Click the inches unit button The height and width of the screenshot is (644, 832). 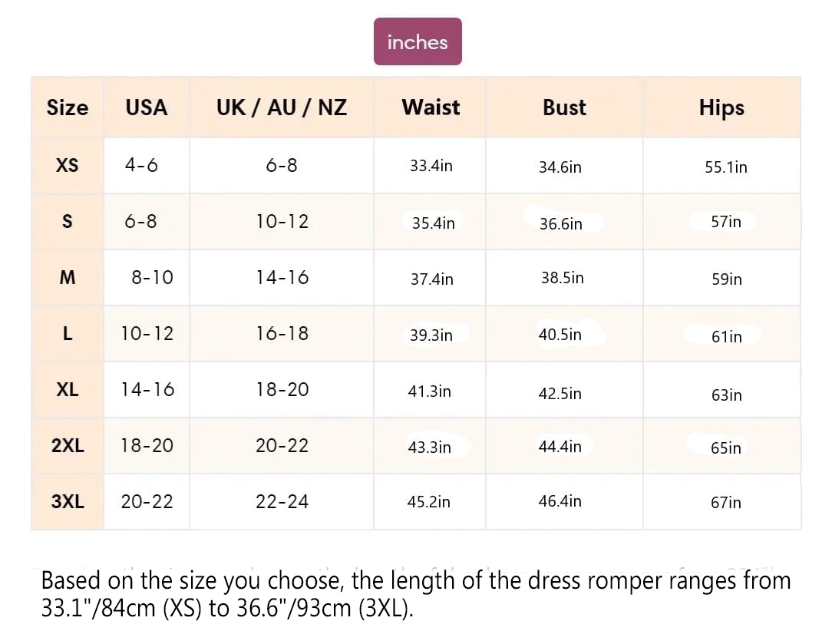pos(418,41)
